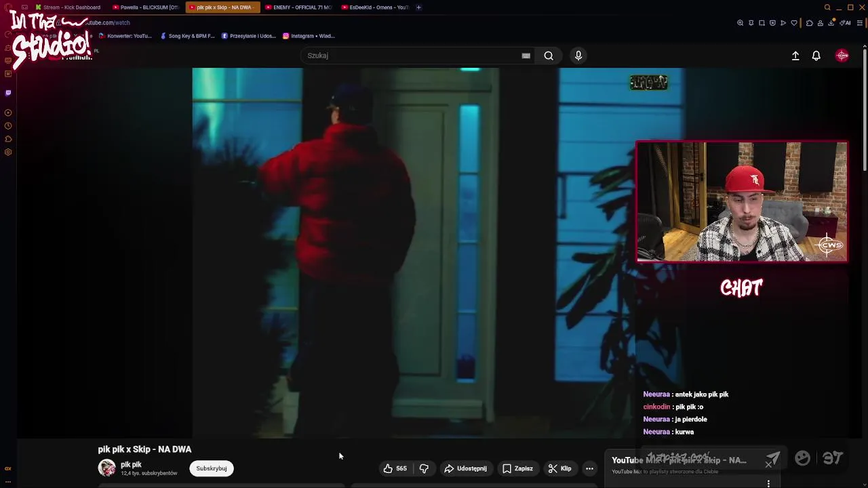Save the video with Zapisz
The height and width of the screenshot is (488, 868).
point(517,468)
